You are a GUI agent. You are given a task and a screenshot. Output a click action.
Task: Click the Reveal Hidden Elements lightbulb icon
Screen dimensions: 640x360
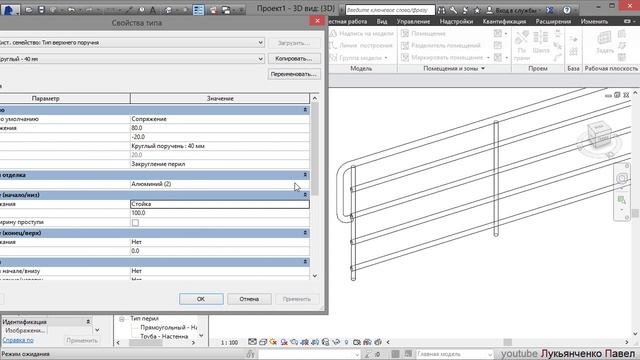coord(347,342)
